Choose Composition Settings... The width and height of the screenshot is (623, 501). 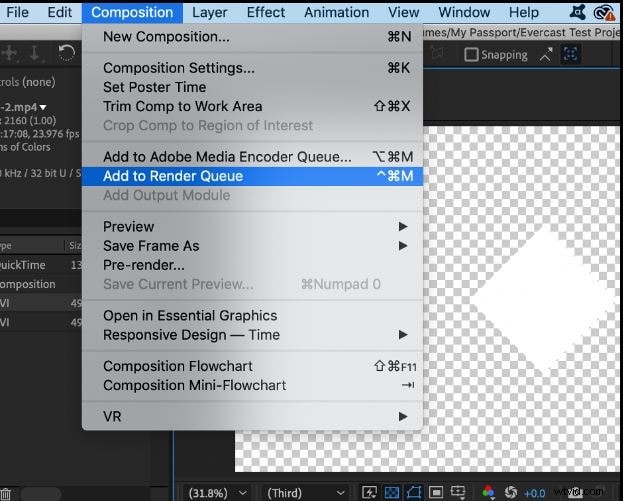click(252, 68)
